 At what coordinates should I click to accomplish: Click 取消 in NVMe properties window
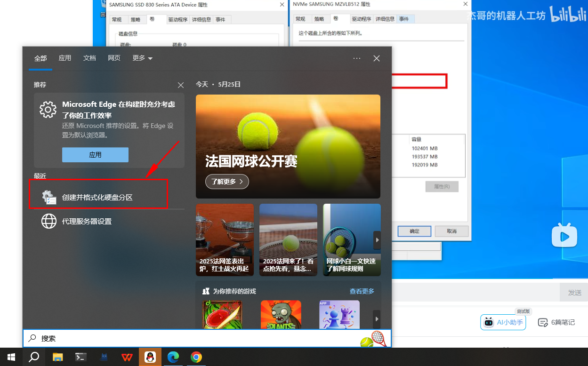pos(451,231)
